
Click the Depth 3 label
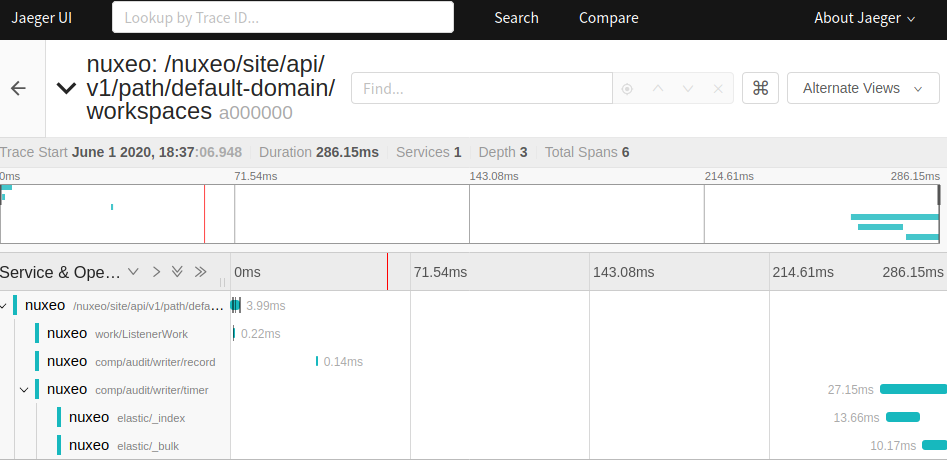pyautogui.click(x=502, y=152)
